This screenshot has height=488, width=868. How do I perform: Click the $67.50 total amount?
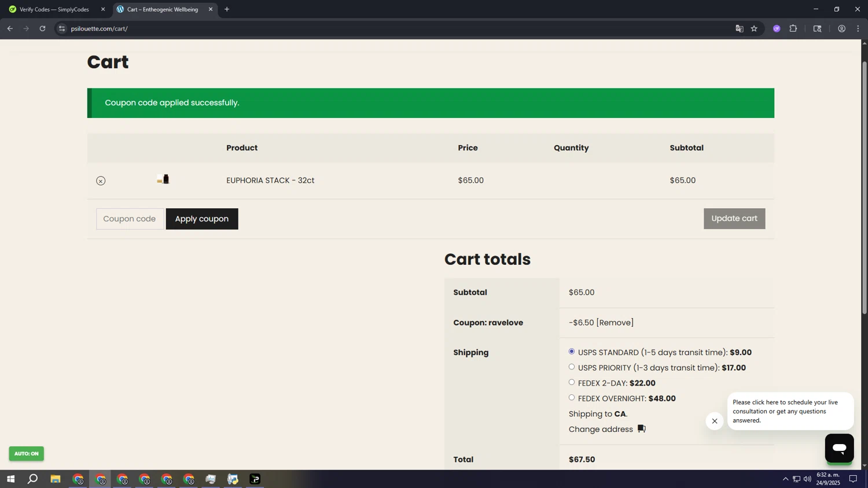tap(582, 460)
